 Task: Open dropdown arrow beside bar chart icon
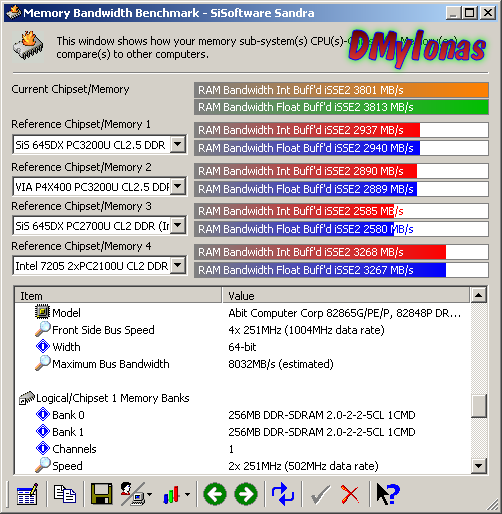188,495
